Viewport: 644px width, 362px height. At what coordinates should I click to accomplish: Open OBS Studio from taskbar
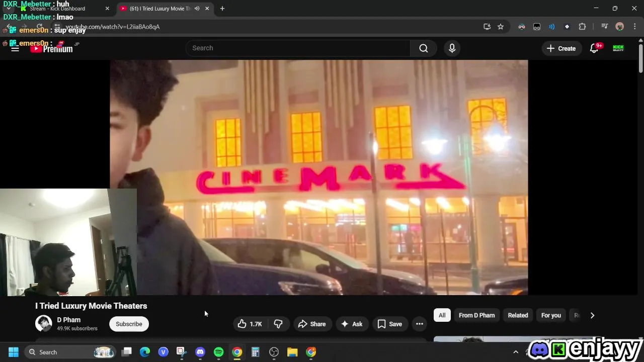274,352
